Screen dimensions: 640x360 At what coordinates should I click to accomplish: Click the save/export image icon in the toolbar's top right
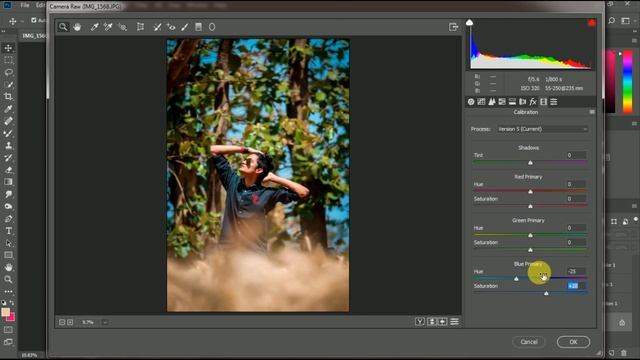click(453, 27)
